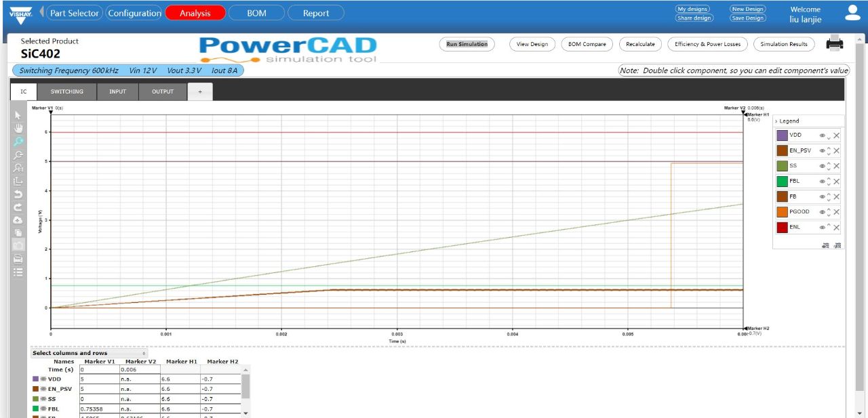The image size is (868, 418).
Task: Remove the ENL trace with its X
Action: (x=836, y=226)
